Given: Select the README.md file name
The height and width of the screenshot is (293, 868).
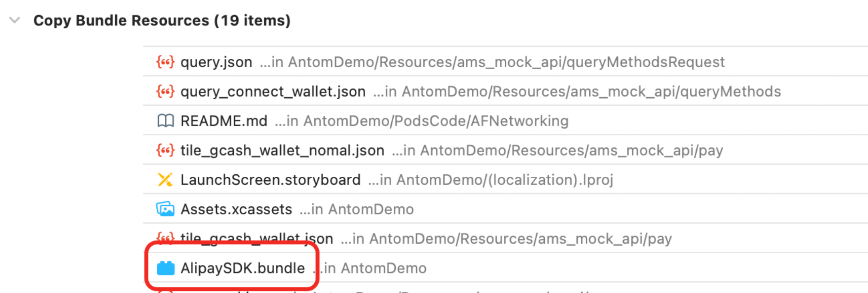Looking at the screenshot, I should 224,121.
